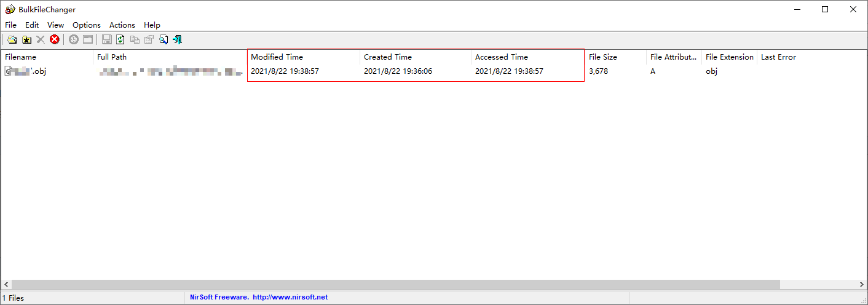Image resolution: width=868 pixels, height=305 pixels.
Task: Click the Change Time/Attributes clock icon
Action: click(x=74, y=39)
